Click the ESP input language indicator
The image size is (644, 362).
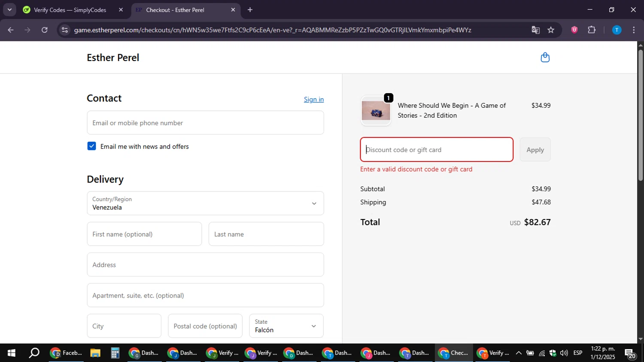(x=578, y=353)
